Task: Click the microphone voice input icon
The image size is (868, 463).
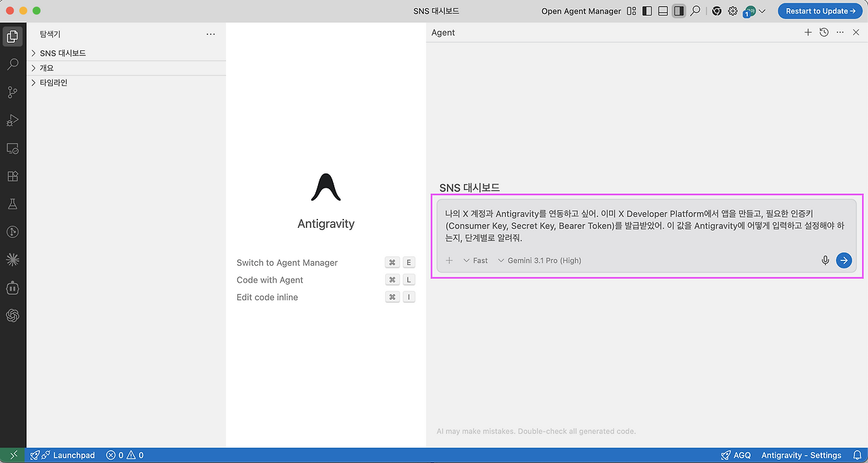Action: (x=825, y=260)
